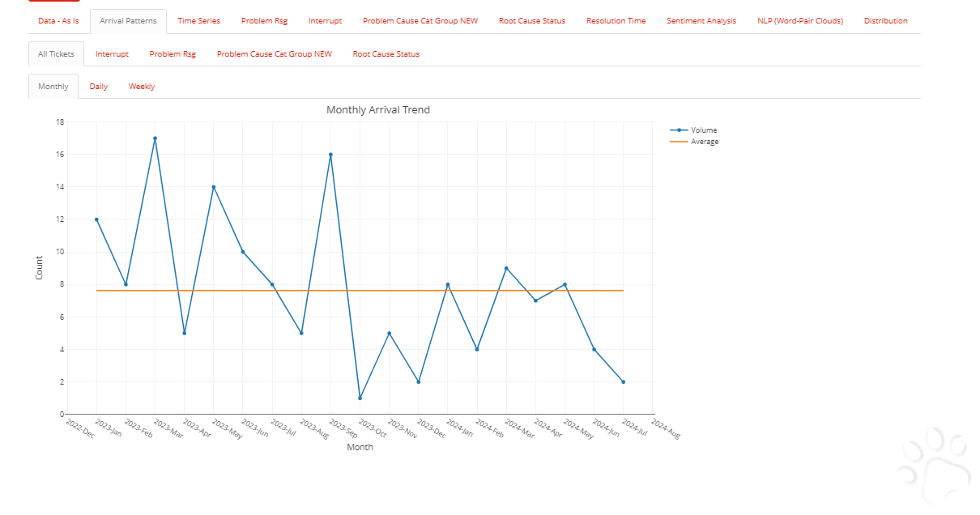Switch to the Daily view tab

(99, 87)
